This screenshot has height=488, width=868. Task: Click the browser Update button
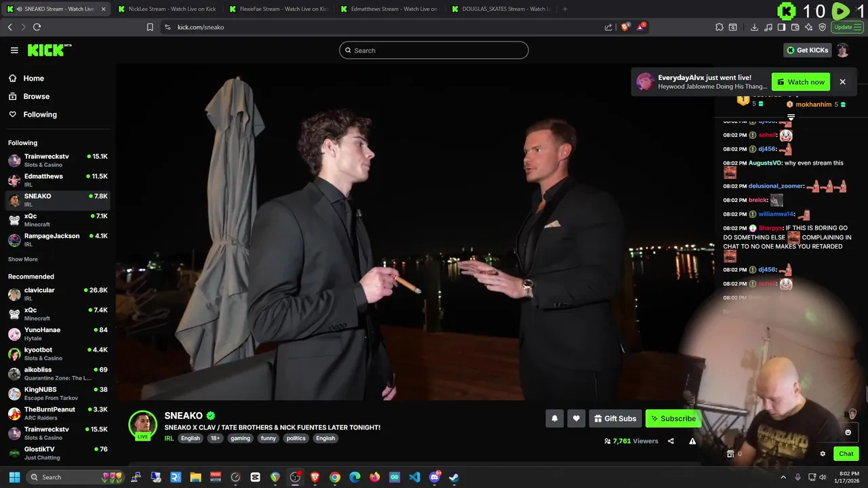click(x=847, y=27)
